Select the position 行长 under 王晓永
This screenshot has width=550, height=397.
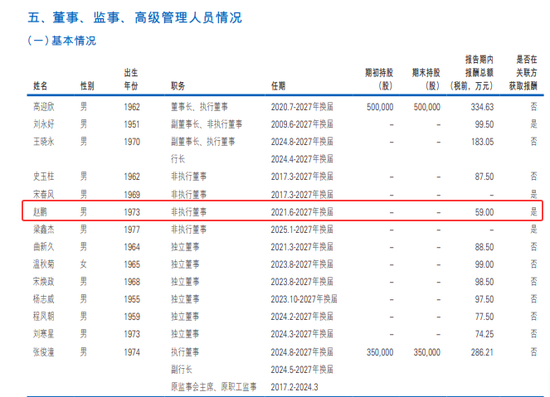pos(178,159)
